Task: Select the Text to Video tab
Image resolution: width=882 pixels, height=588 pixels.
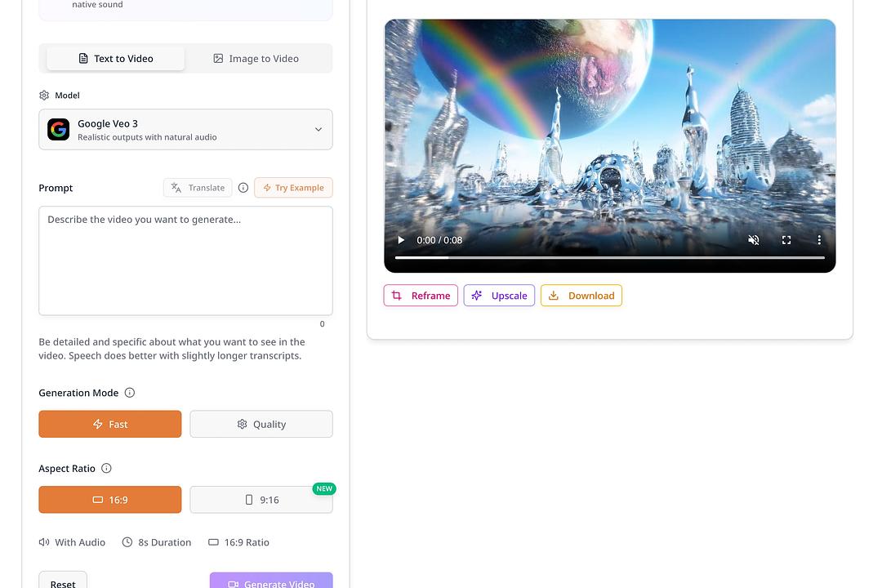Action: click(x=115, y=58)
